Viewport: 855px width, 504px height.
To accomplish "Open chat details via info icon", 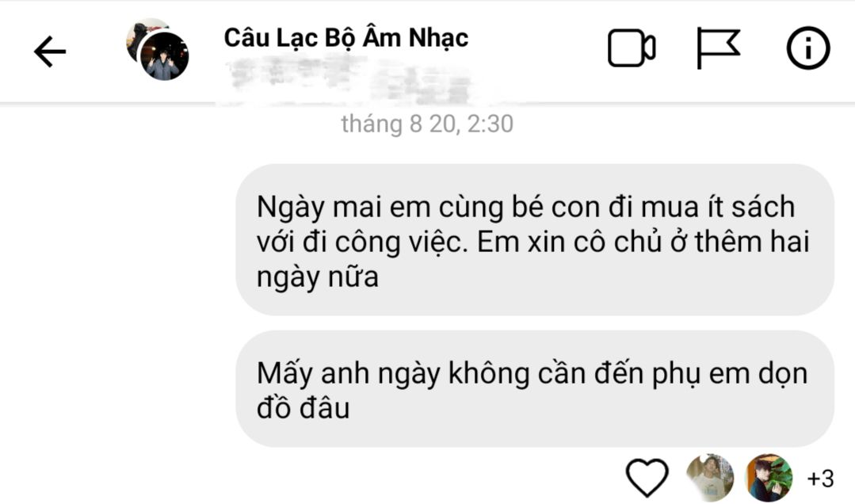I will click(x=808, y=48).
